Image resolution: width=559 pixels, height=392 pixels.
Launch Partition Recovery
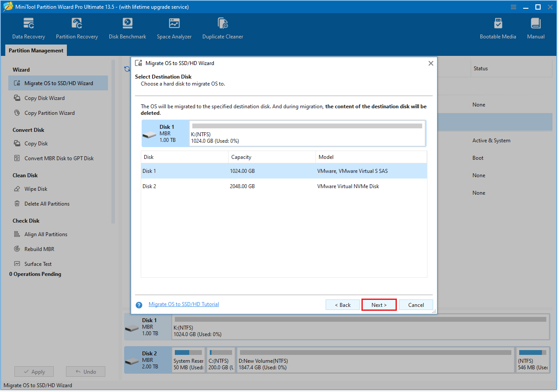(x=76, y=28)
